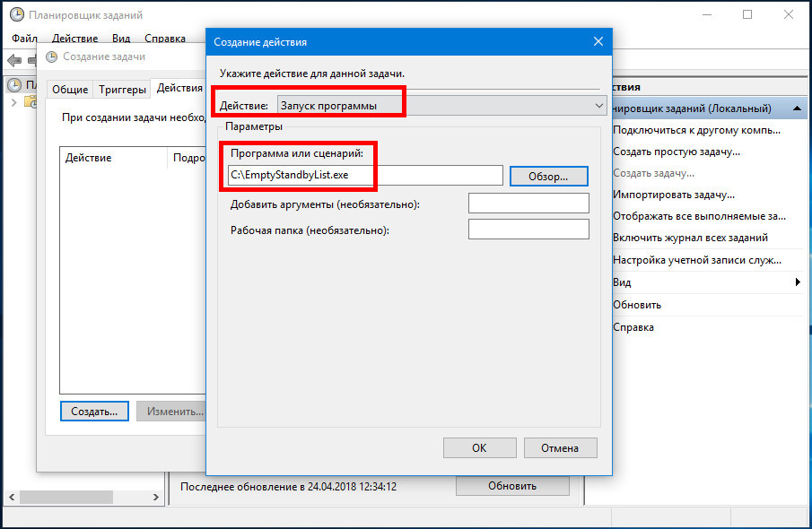812x529 pixels.
Task: Expand the Вид submenu arrow in actions pane
Action: click(798, 282)
